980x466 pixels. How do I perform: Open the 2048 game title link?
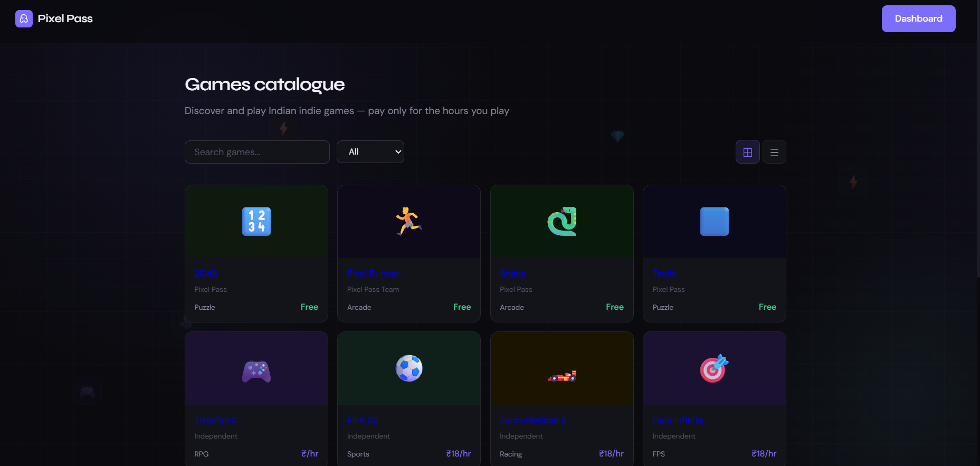tap(206, 273)
